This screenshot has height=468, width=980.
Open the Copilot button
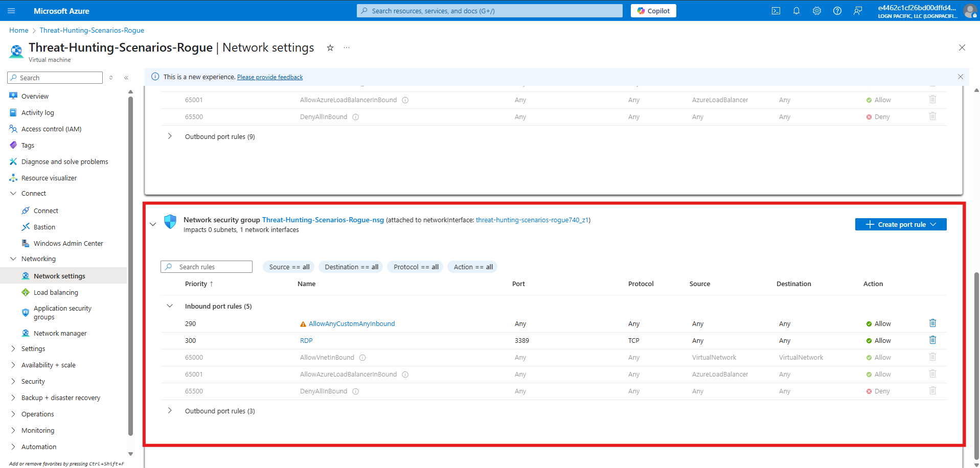(x=653, y=11)
